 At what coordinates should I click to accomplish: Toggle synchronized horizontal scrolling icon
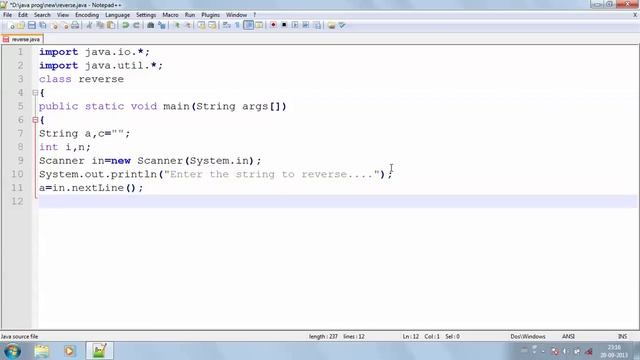click(212, 25)
